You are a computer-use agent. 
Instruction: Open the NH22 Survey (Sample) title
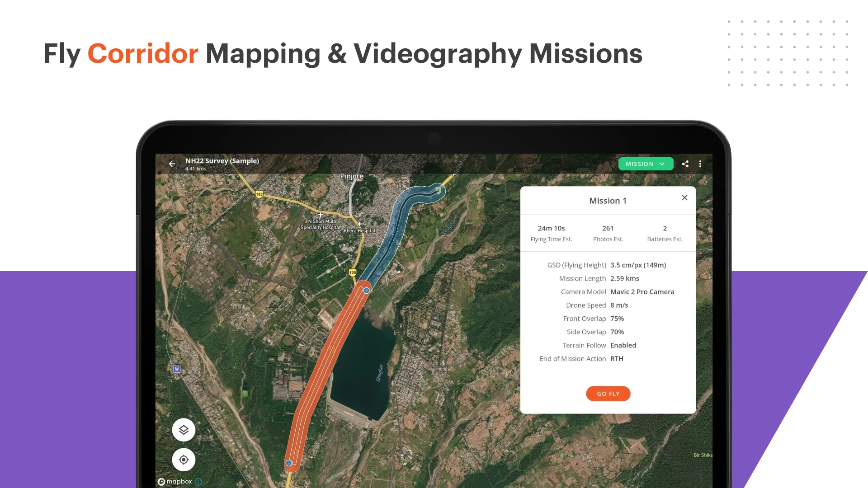pyautogui.click(x=222, y=160)
